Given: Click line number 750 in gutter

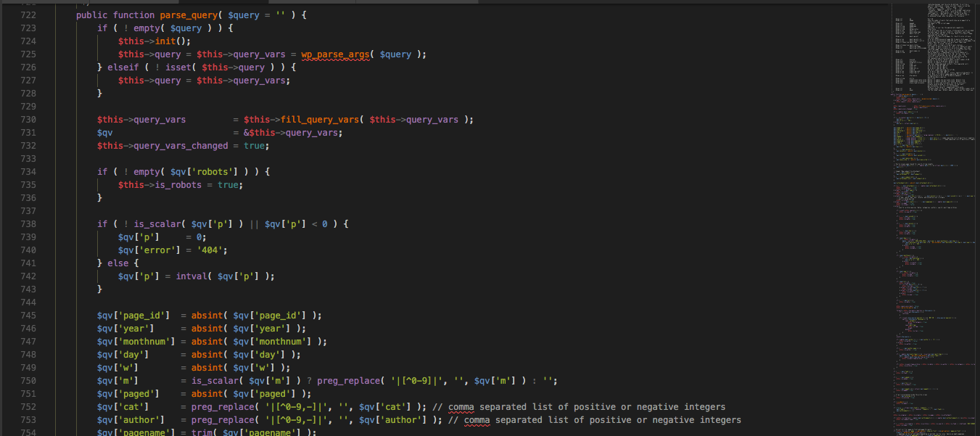Looking at the screenshot, I should point(27,381).
